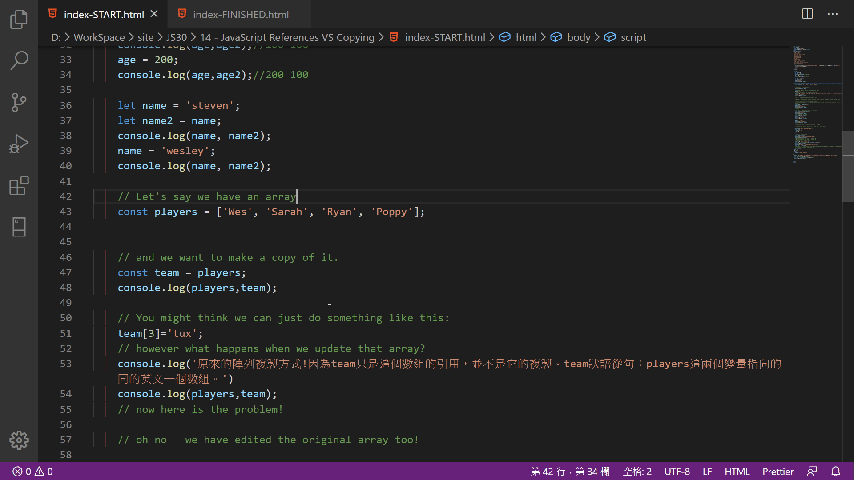Viewport: 854px width, 480px height.
Task: Open the Extensions view
Action: 19,186
